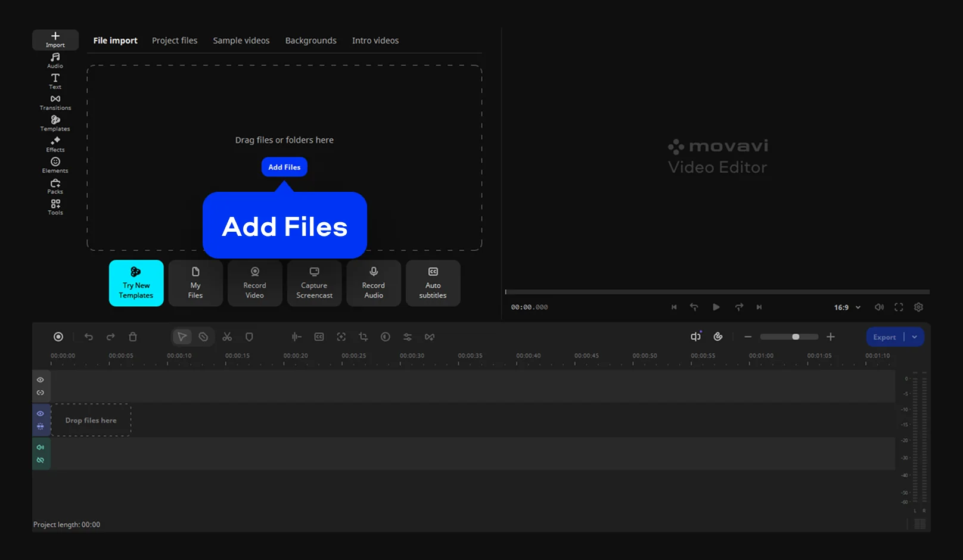Toggle visibility of the main video track

41,413
